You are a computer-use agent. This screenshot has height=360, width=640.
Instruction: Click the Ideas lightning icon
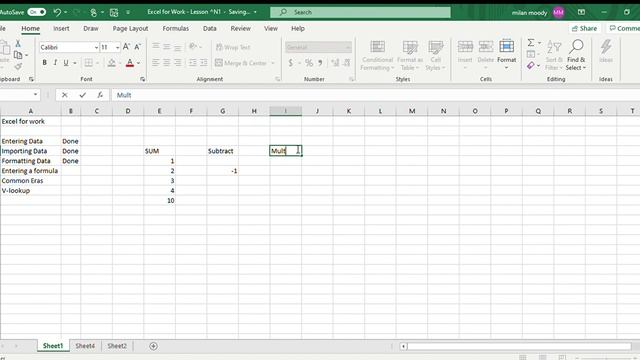pyautogui.click(x=606, y=47)
